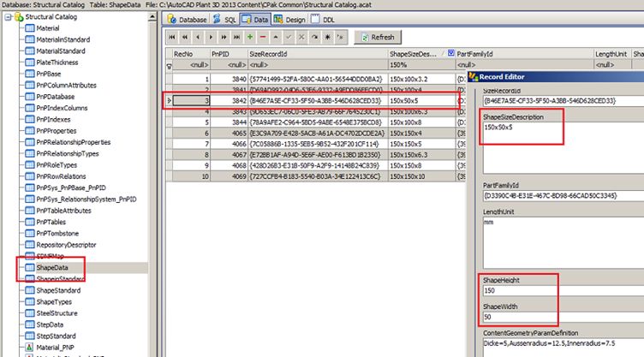Image resolution: width=644 pixels, height=357 pixels.
Task: Edit the ShapeHeight value 150
Action: [563, 291]
